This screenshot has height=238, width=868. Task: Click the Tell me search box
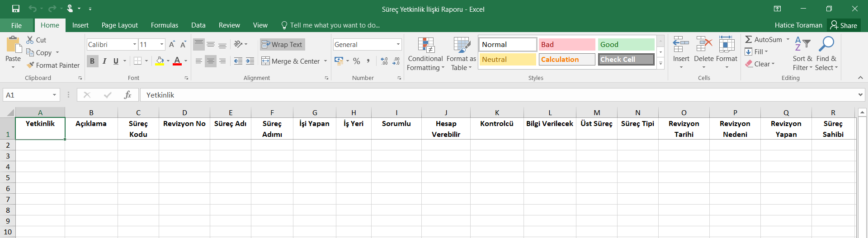click(335, 25)
